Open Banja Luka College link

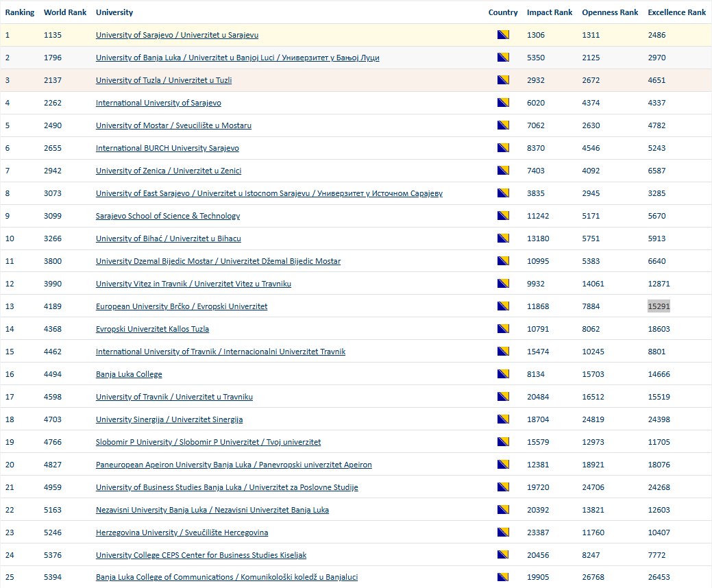point(129,374)
